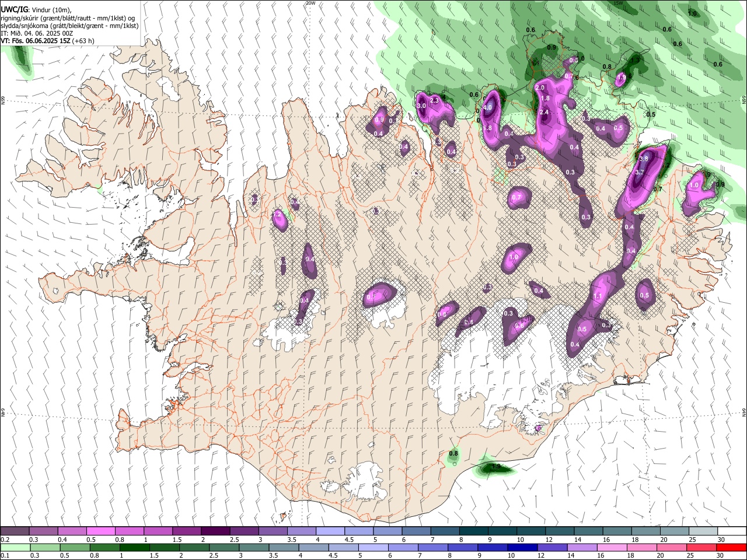The height and width of the screenshot is (560, 747).
Task: Click the '0.1' label on the lower scale
Action: point(5,556)
